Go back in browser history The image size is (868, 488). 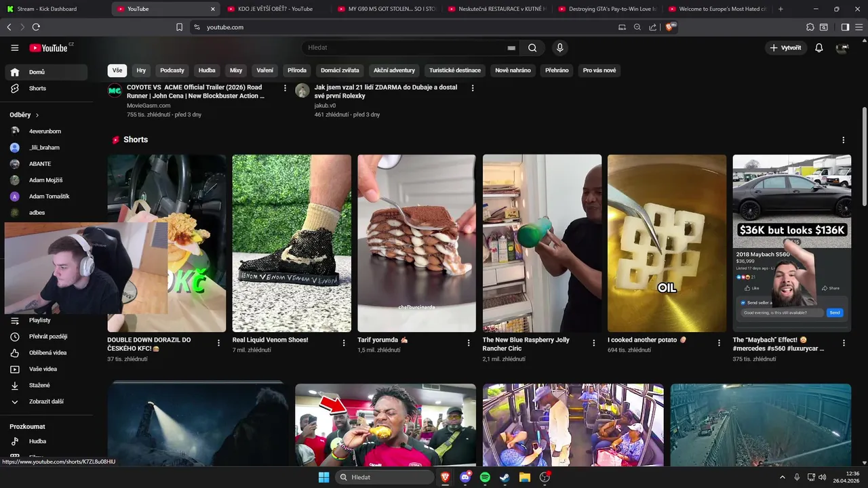point(9,27)
